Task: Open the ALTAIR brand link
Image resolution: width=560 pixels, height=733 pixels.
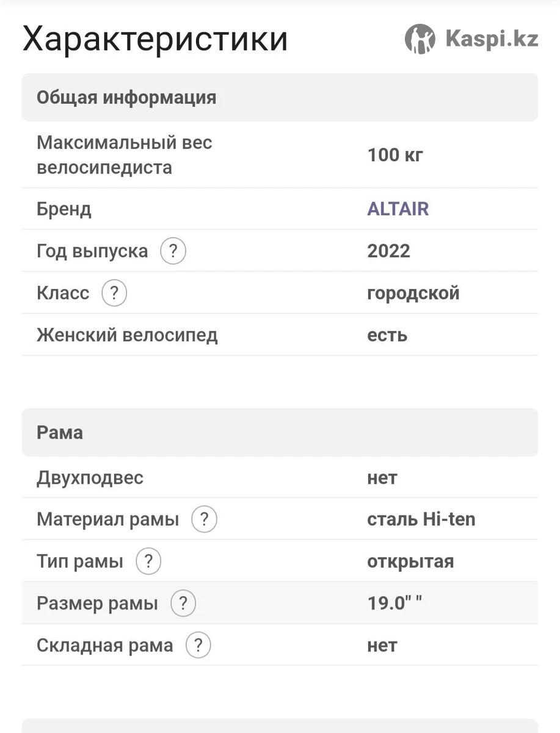Action: [398, 209]
